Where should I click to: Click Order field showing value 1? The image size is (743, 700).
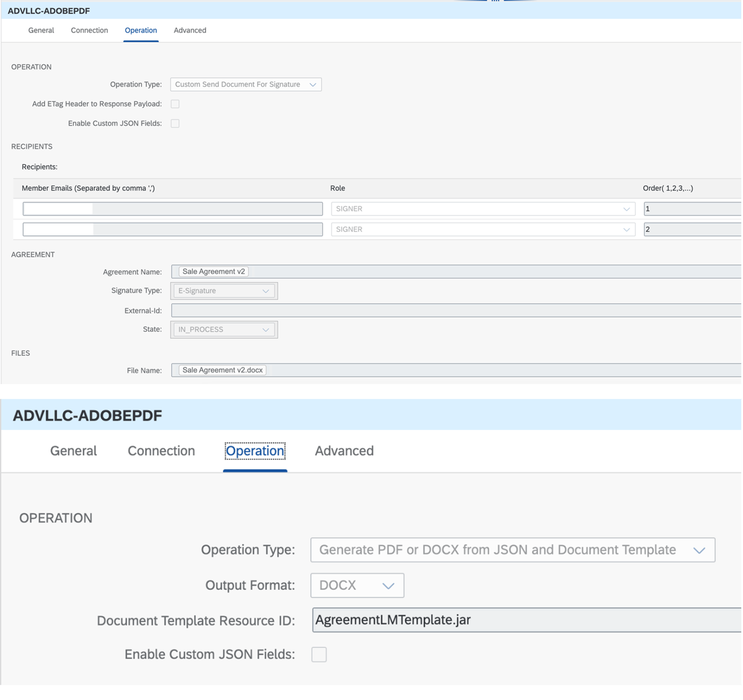point(691,209)
